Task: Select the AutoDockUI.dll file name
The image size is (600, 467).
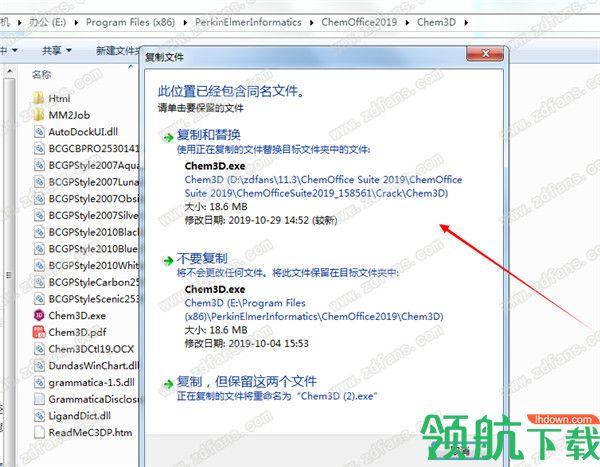Action: pos(83,132)
